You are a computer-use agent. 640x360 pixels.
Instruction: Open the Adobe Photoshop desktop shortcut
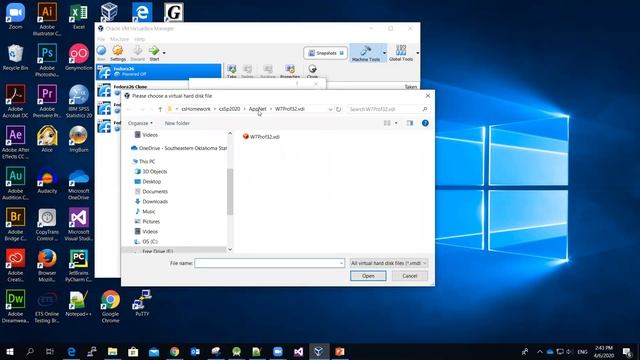coord(47,60)
